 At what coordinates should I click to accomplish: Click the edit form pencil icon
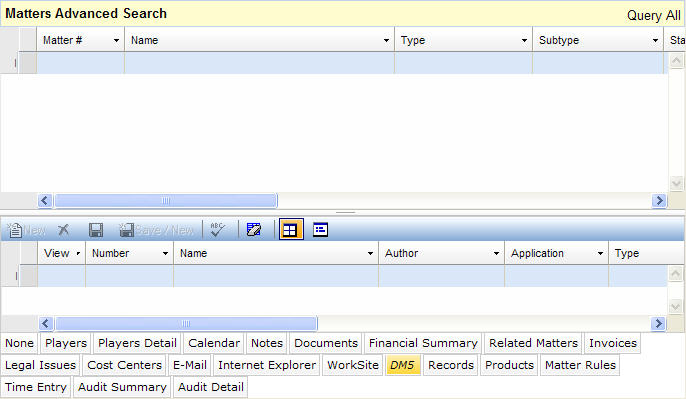254,230
